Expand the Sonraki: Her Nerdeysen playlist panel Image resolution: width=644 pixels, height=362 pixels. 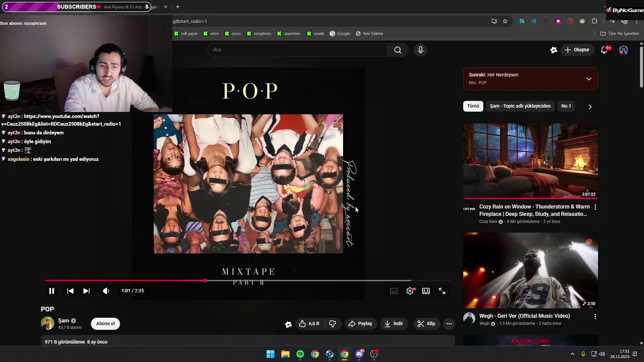(x=589, y=79)
